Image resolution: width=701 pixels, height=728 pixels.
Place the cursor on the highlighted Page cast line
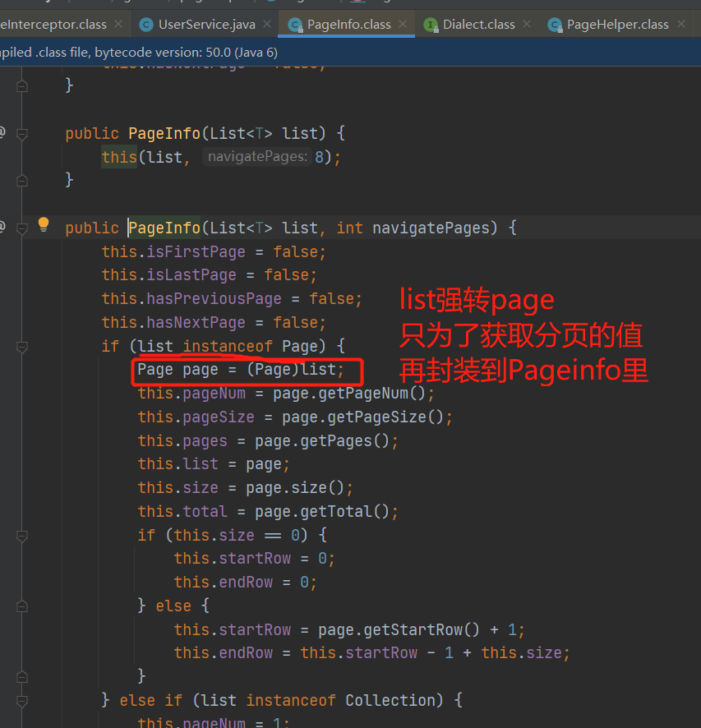[246, 371]
